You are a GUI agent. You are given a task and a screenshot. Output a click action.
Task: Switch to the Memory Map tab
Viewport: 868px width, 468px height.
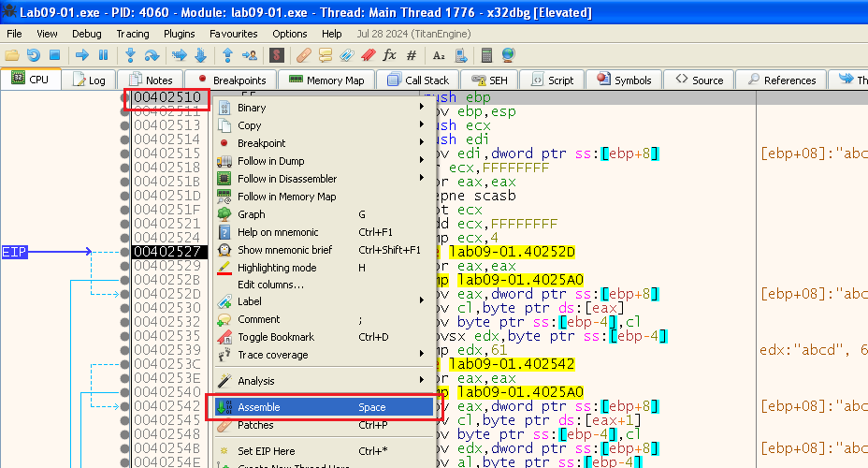coord(327,80)
